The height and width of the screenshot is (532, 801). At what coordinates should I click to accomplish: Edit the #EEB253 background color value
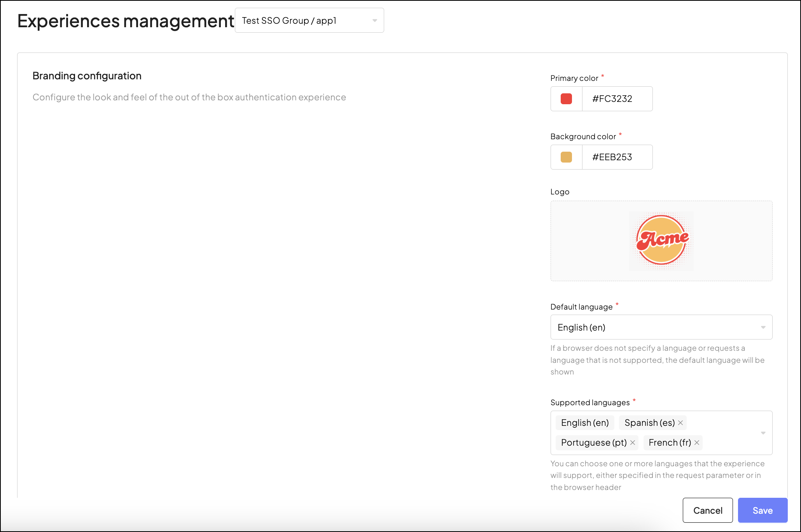click(617, 157)
